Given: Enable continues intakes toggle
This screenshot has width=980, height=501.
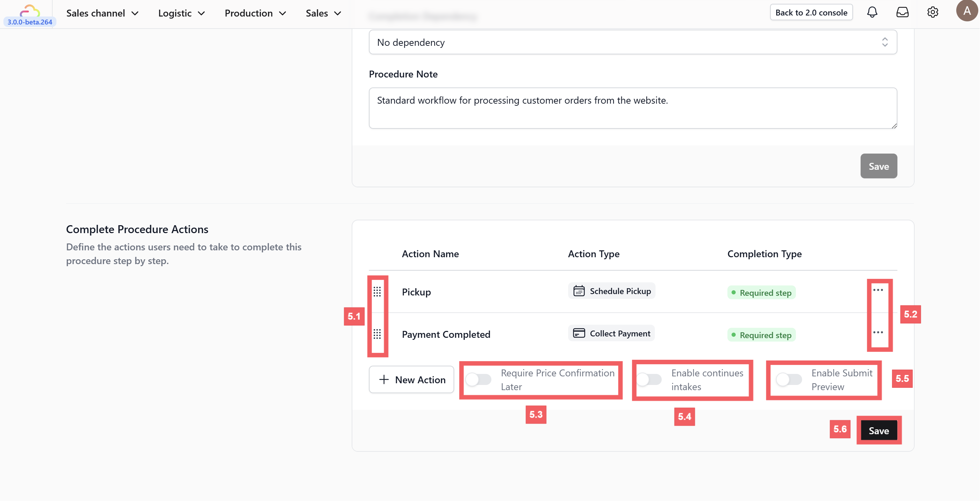Looking at the screenshot, I should pos(649,379).
